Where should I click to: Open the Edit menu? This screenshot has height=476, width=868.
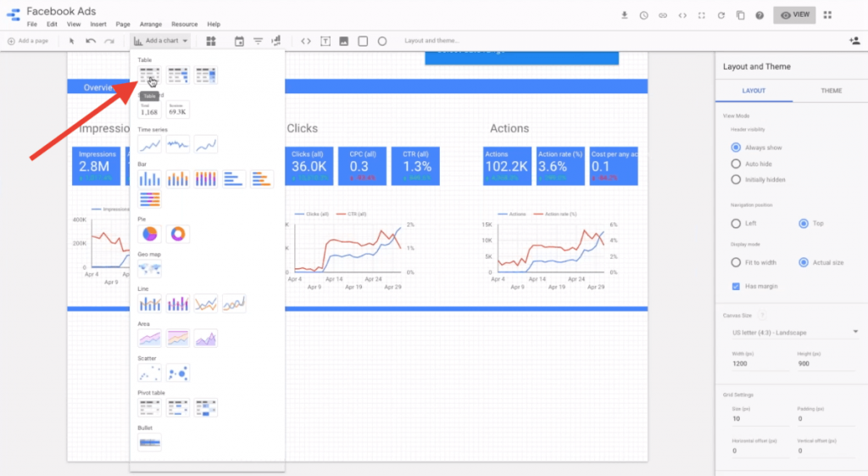[x=52, y=25]
